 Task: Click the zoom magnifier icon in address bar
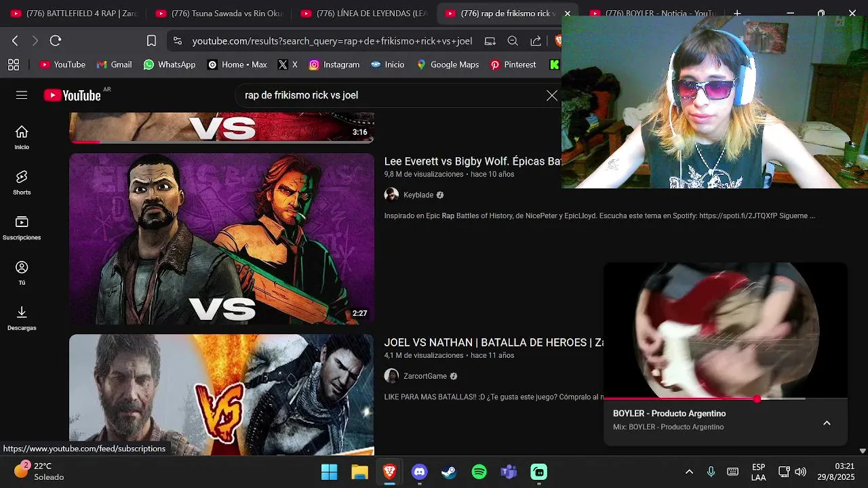pos(513,41)
